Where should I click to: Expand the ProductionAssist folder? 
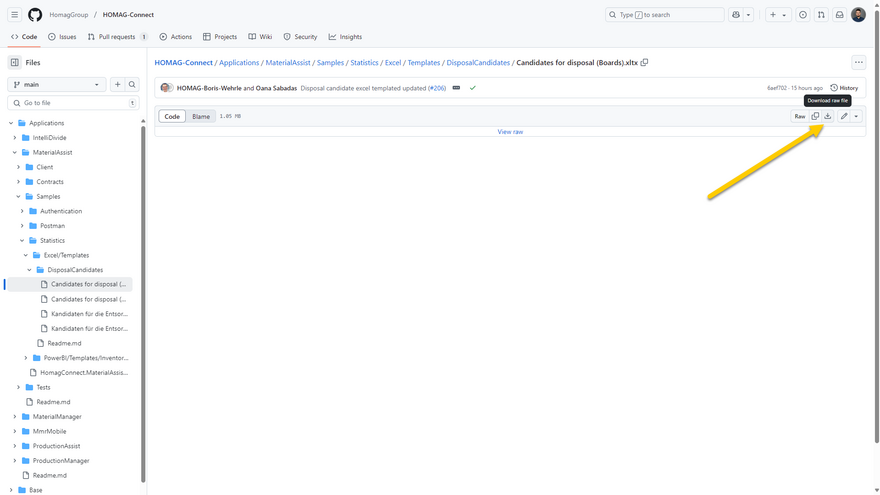(x=15, y=446)
